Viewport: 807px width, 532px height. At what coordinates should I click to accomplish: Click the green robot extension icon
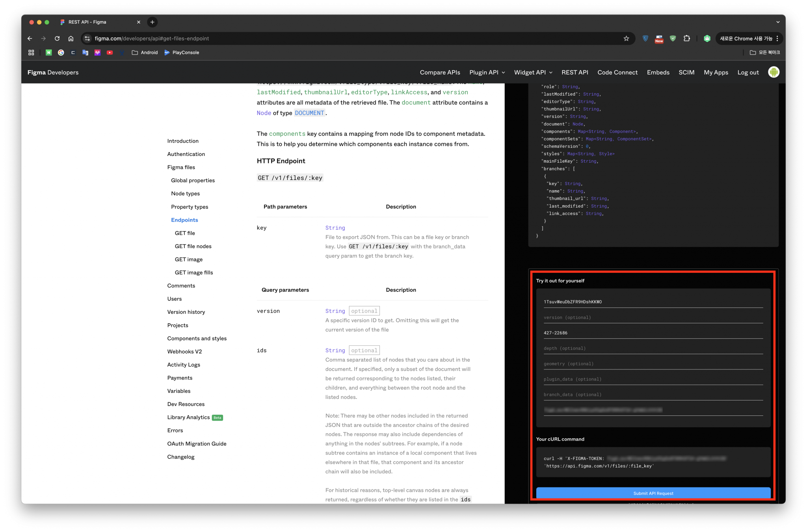point(707,38)
